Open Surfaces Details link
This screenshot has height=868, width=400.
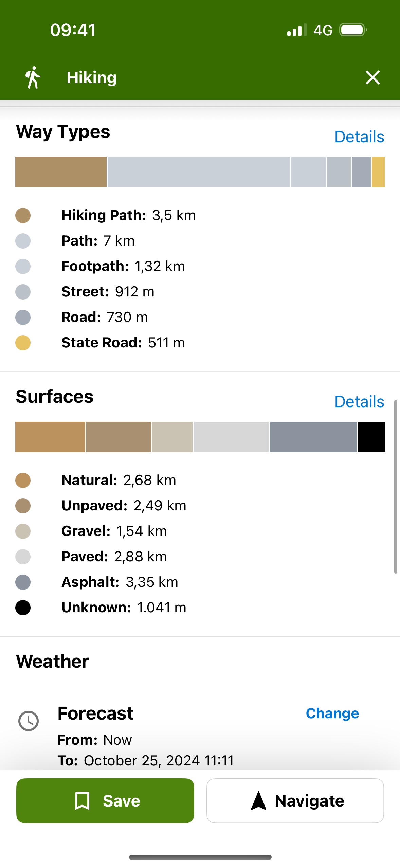tap(359, 402)
